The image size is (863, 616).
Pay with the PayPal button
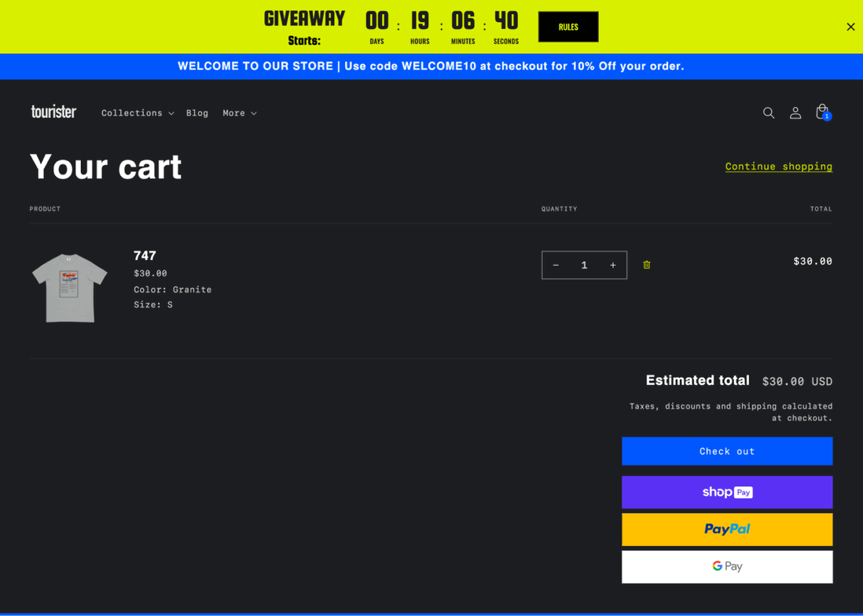click(727, 529)
